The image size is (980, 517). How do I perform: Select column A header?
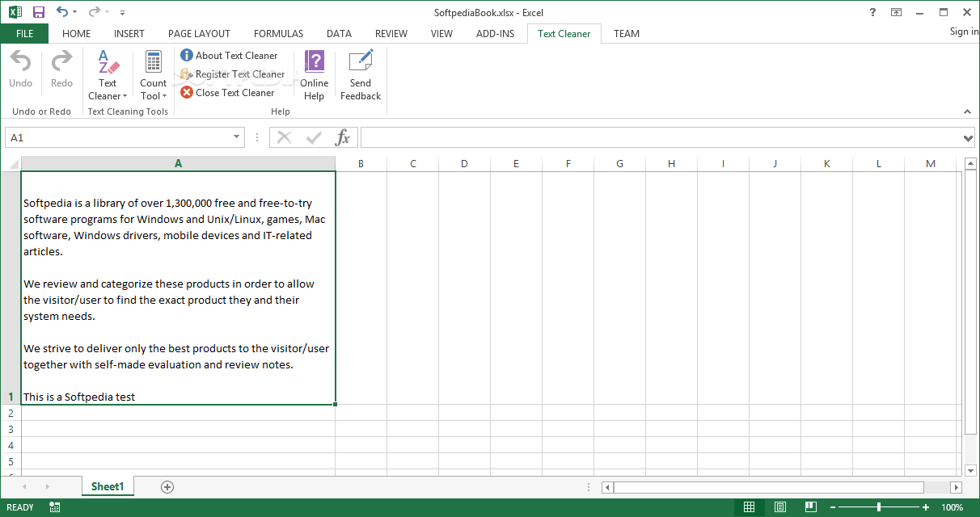click(178, 164)
